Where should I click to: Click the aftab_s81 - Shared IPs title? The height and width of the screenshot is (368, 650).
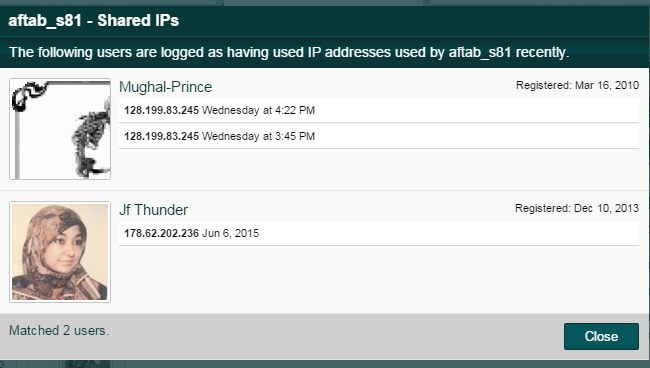coord(94,20)
